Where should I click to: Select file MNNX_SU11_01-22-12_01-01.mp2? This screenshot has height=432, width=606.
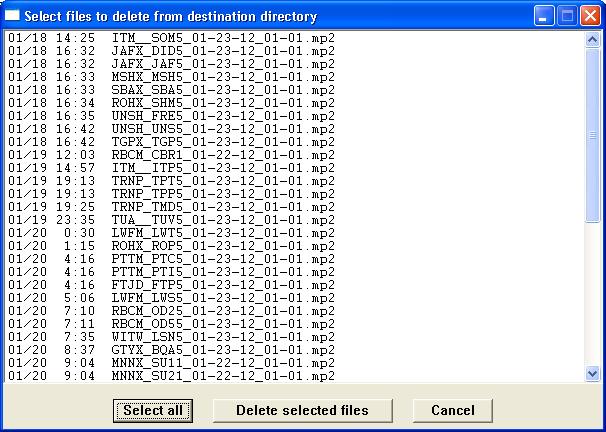[x=296, y=363]
